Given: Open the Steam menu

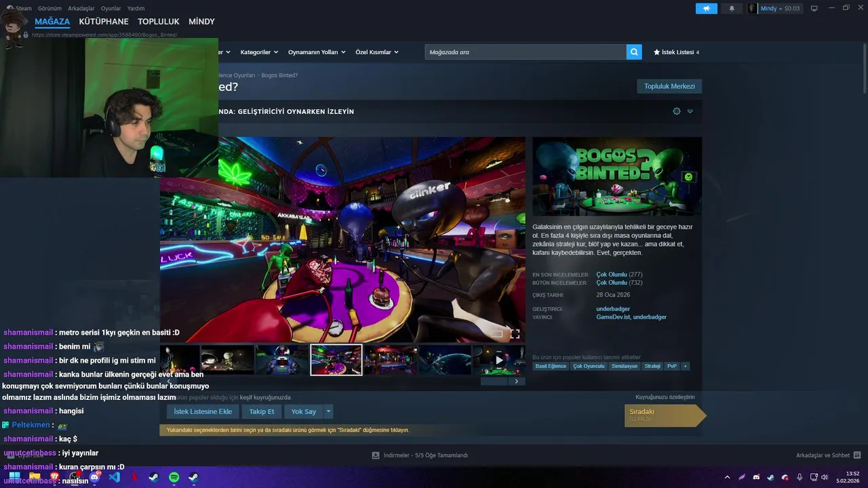Looking at the screenshot, I should tap(24, 9).
